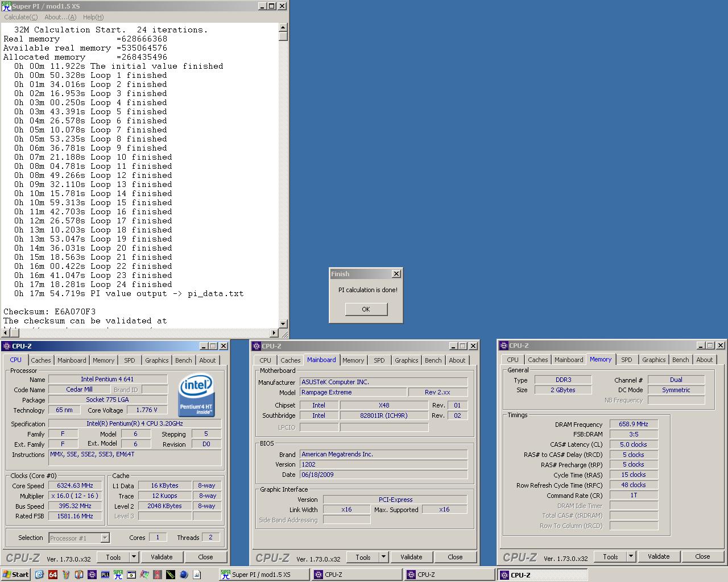
Task: Switch to Graphics tab in CPU-Z processor window
Action: pos(157,360)
